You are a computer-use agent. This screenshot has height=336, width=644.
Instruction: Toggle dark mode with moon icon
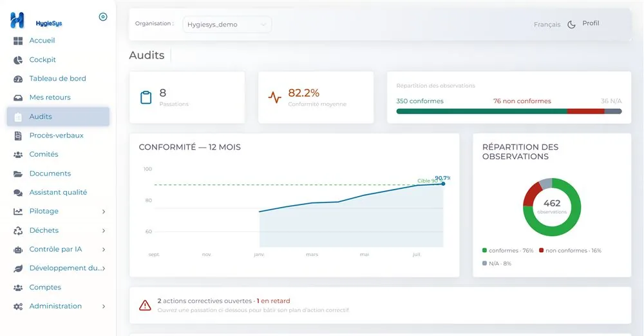571,25
